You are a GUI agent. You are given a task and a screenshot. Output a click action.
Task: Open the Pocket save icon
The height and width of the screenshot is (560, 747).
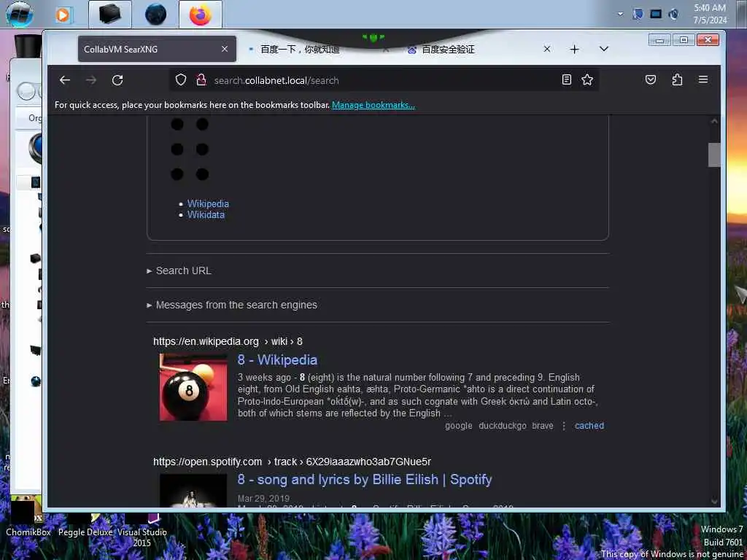click(x=650, y=79)
